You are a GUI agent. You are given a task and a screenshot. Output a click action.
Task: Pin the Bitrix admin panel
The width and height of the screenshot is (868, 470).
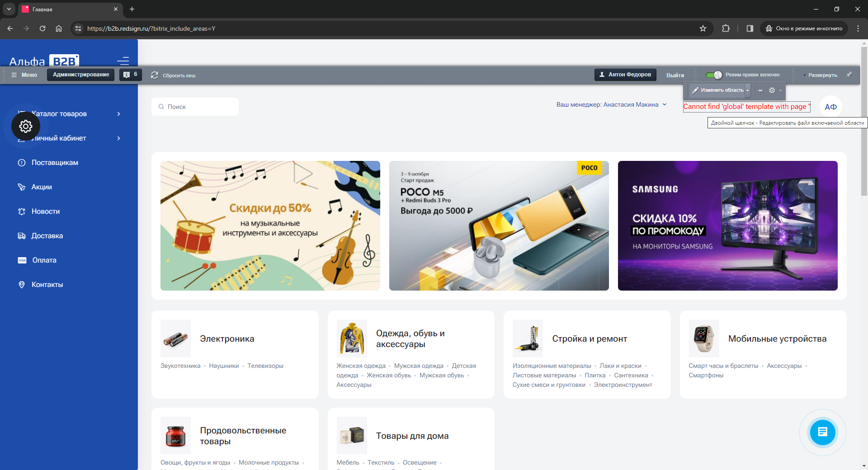(849, 75)
